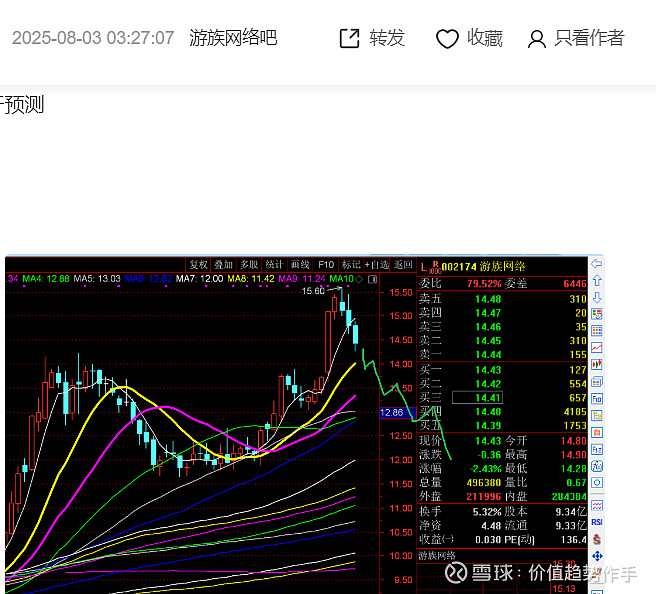Click the stacked windows icon in sidebar
This screenshot has width=656, height=594.
pos(597,381)
